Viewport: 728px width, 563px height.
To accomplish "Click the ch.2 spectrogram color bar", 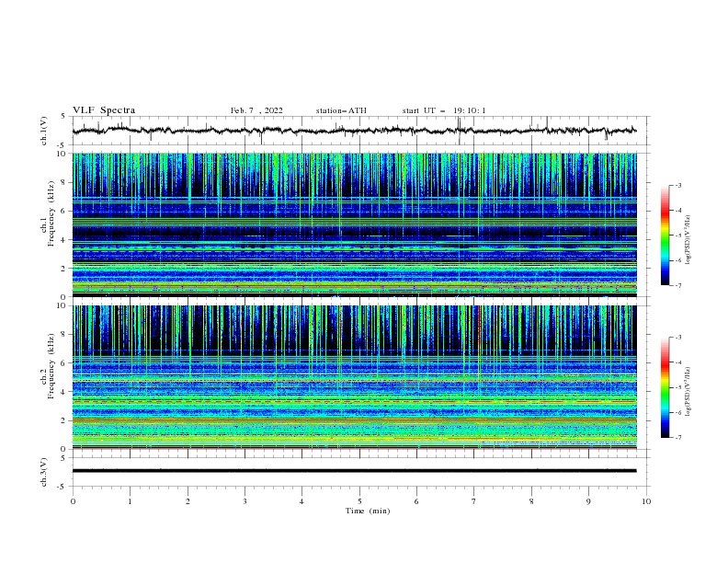I will (665, 387).
